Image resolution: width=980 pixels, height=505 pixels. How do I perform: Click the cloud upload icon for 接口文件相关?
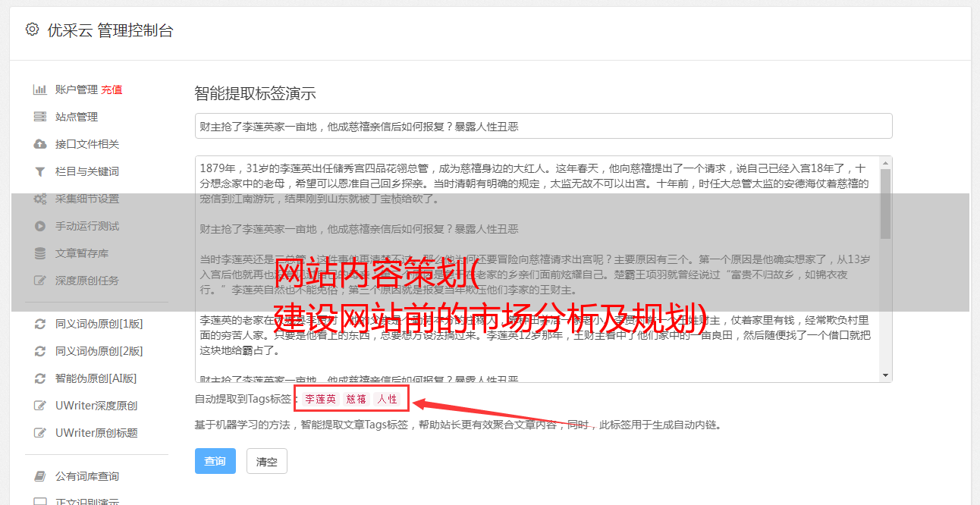pyautogui.click(x=40, y=144)
